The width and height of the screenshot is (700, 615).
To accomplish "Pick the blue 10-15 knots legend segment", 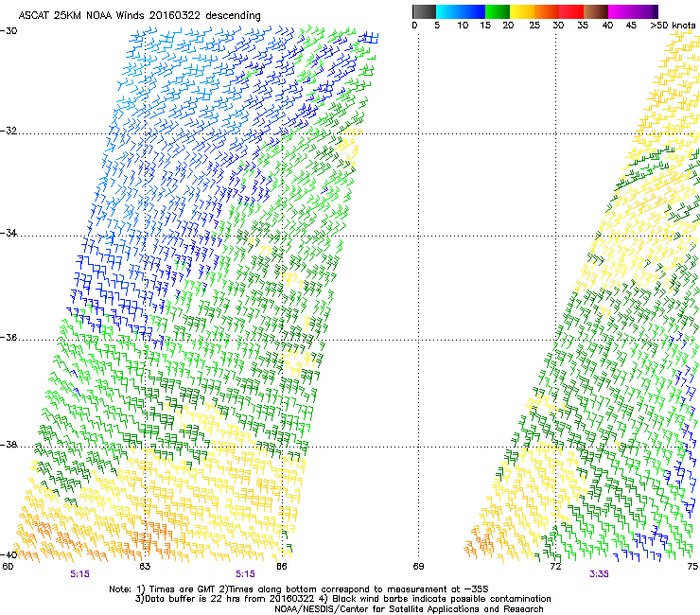I will pos(473,11).
